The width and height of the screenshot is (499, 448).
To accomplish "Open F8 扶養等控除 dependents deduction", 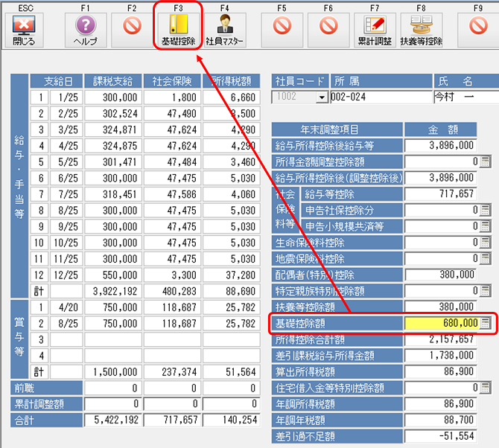I will [421, 28].
